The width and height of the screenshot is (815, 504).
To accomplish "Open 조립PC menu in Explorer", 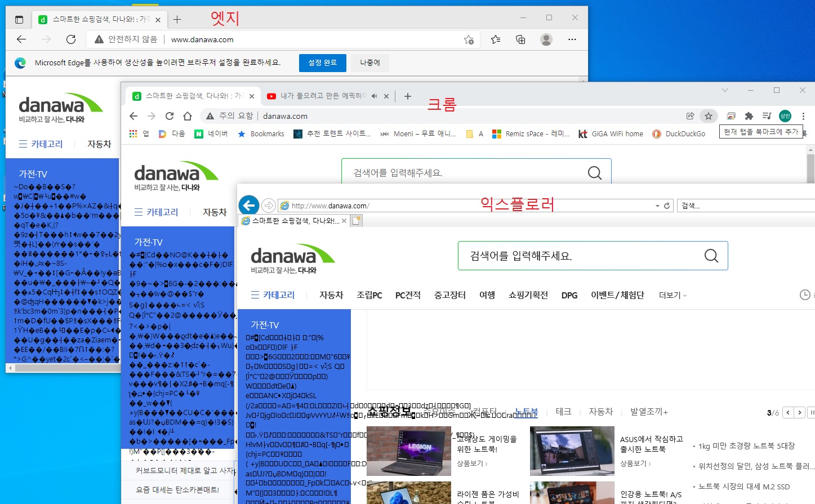I will coord(369,295).
